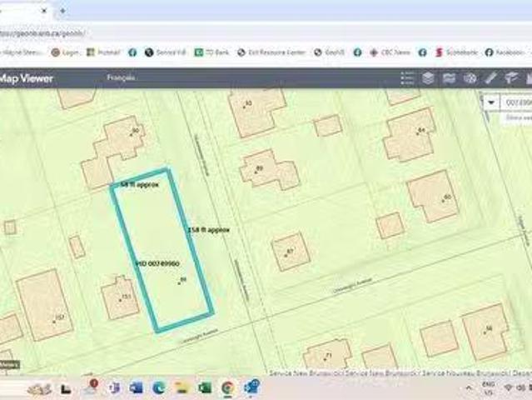This screenshot has height=400, width=532.
Task: Open File Explorer from the taskbar
Action: pos(181,387)
